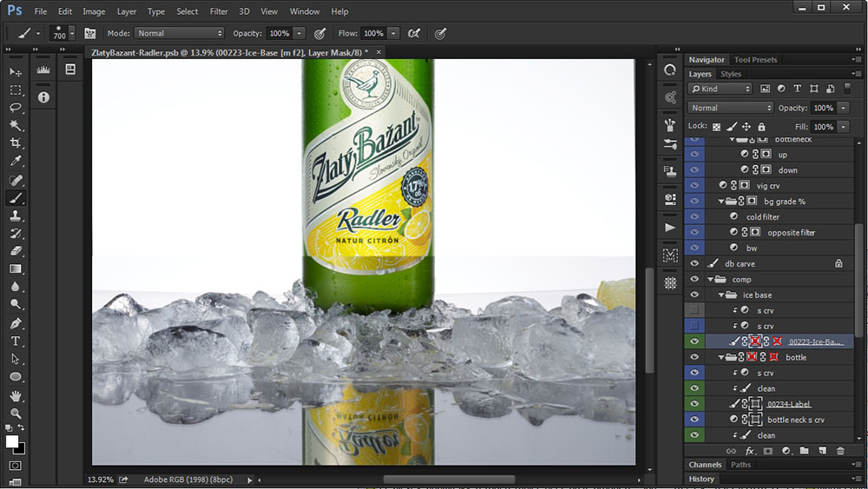868x489 pixels.
Task: Select the Ellipse shape tool
Action: click(16, 377)
